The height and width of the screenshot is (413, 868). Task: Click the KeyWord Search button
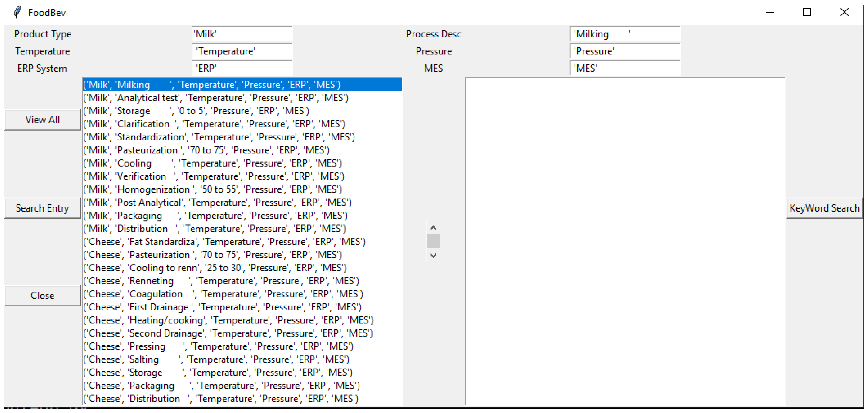point(824,208)
